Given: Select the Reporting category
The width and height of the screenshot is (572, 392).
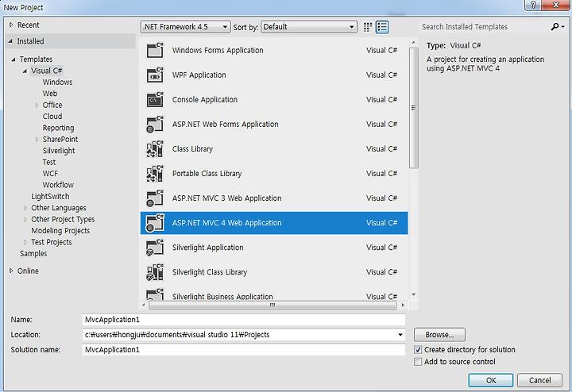Looking at the screenshot, I should point(58,128).
